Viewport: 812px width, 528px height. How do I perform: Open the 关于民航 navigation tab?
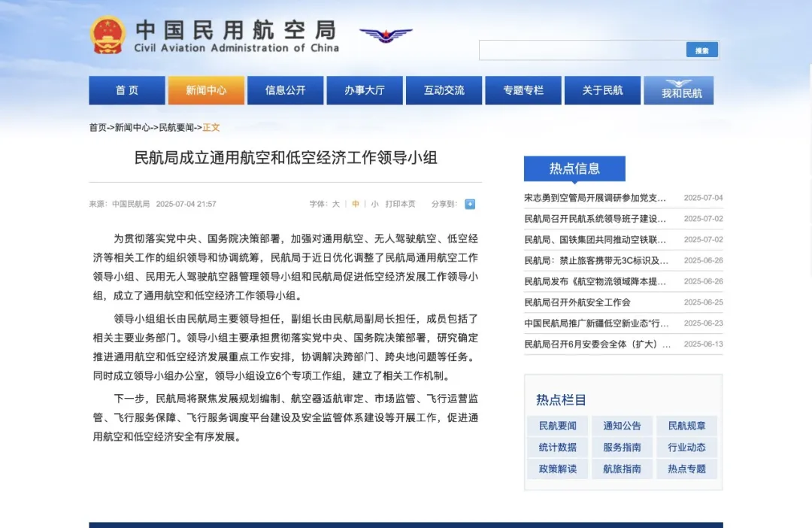(x=602, y=90)
